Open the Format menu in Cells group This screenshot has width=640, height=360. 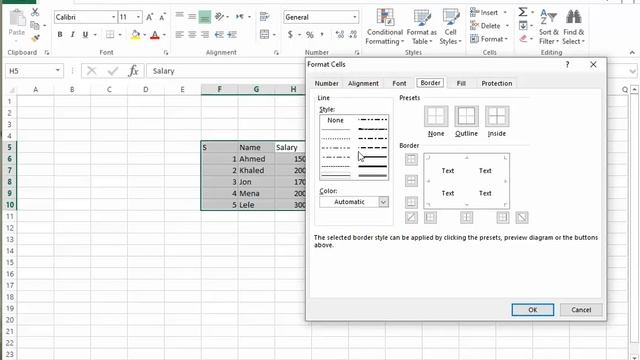(x=489, y=39)
